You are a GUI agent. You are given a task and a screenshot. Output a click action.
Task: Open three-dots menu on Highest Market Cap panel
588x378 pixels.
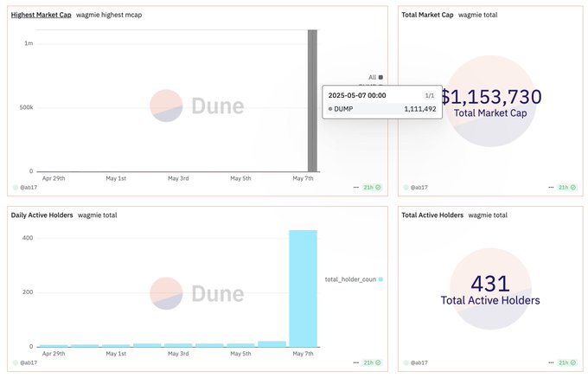(x=355, y=187)
